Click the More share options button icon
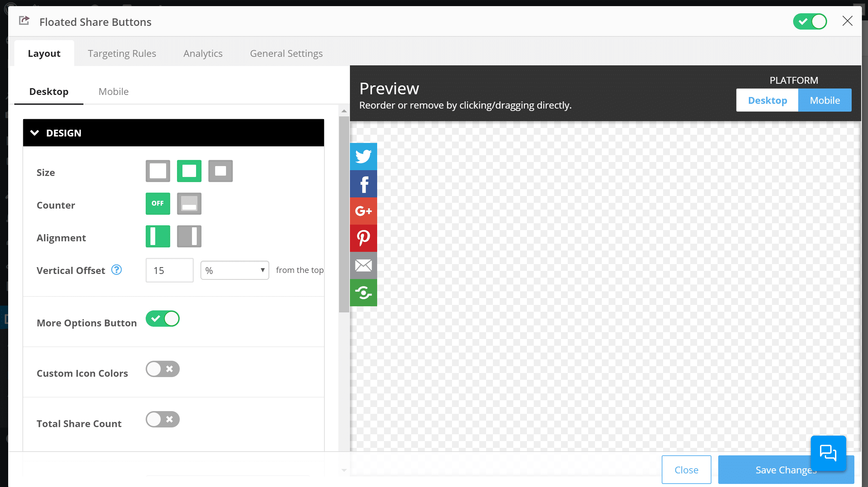Viewport: 868px width, 487px height. (364, 292)
